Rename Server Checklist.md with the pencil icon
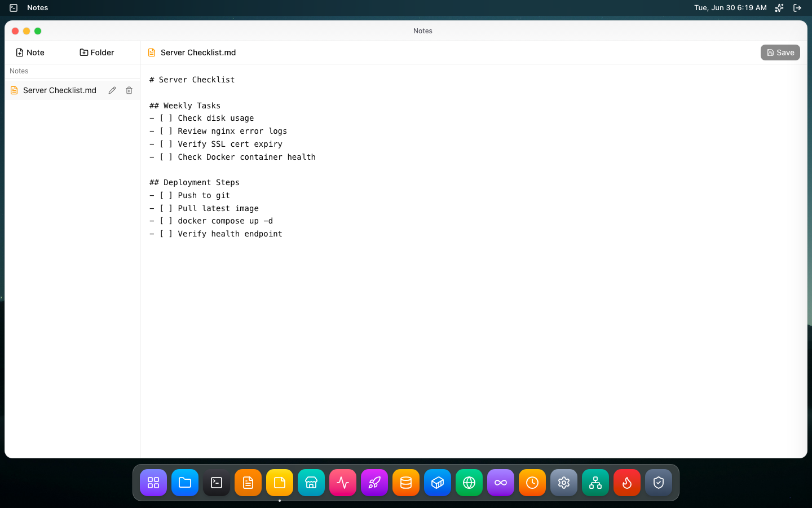The height and width of the screenshot is (508, 812). click(112, 90)
